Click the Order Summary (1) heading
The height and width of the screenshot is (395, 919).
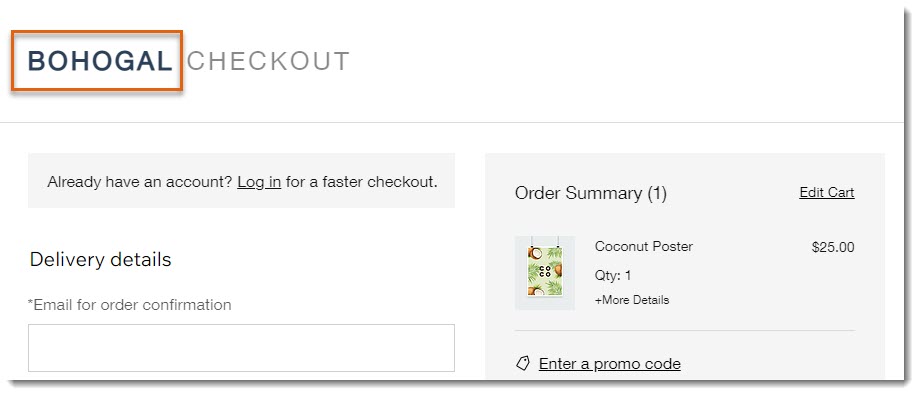click(591, 193)
